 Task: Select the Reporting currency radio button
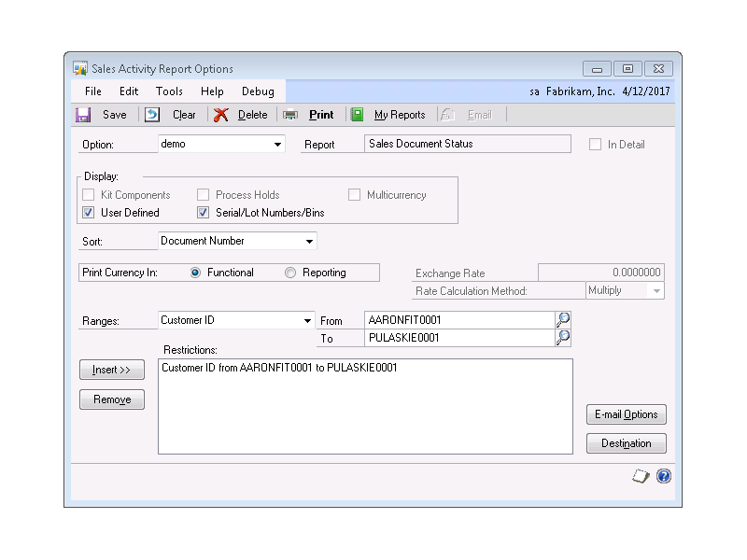pyautogui.click(x=290, y=273)
